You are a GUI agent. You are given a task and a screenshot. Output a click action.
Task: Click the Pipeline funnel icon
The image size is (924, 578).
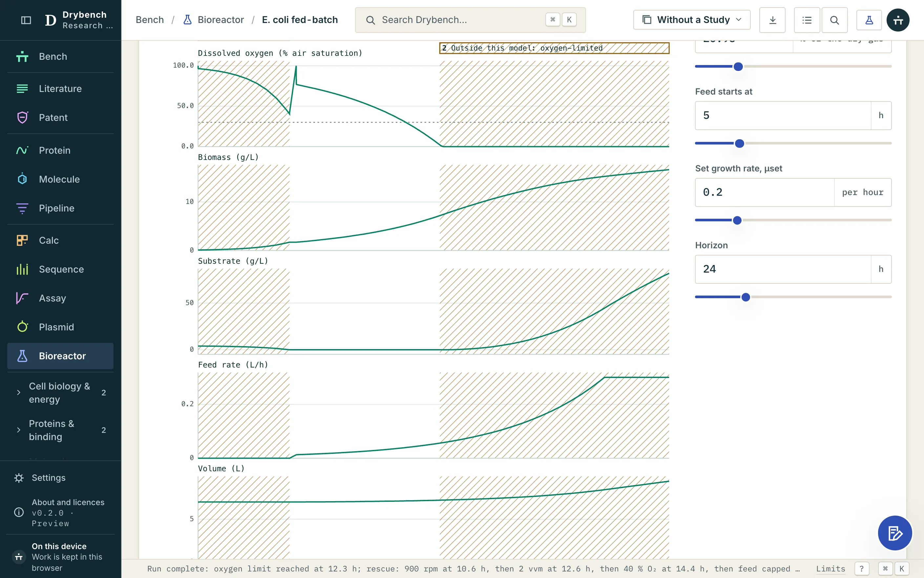(x=22, y=208)
